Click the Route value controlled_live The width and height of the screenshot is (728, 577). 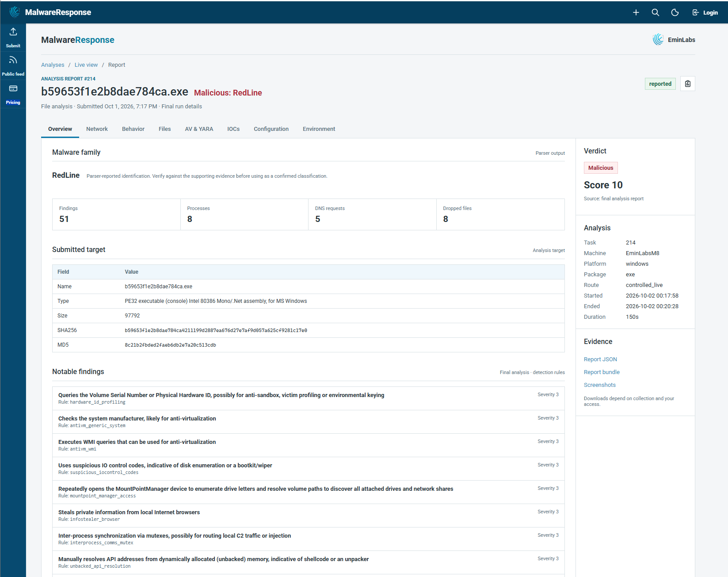pos(644,285)
